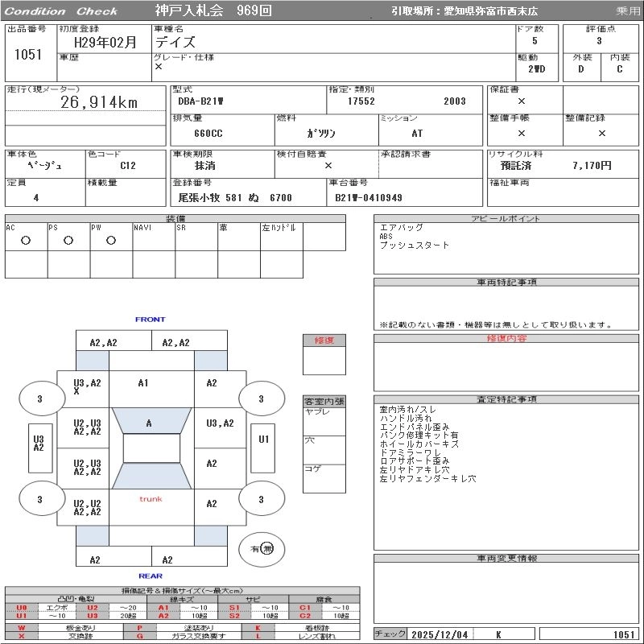Click the trunk label in the diagram
644x644 pixels.
click(x=151, y=499)
